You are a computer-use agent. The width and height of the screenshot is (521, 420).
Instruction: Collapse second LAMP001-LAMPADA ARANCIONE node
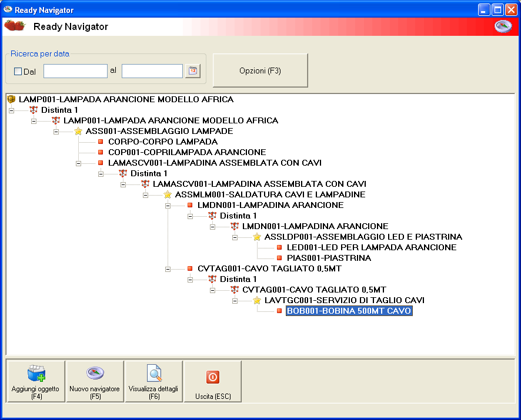[34, 121]
